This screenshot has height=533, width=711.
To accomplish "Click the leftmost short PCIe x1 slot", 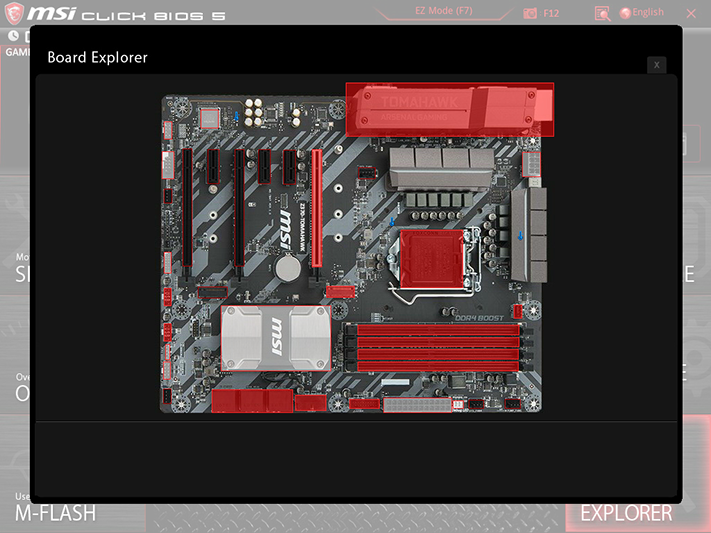I will click(x=213, y=166).
